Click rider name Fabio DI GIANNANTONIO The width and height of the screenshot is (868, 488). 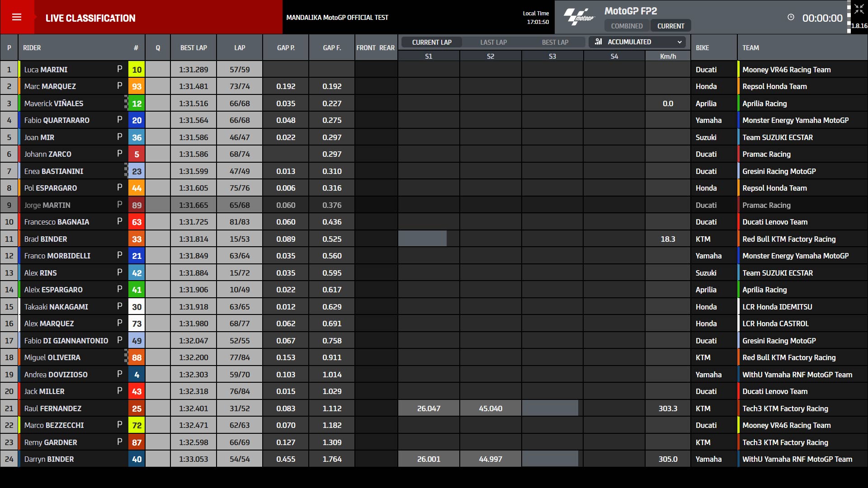(66, 341)
